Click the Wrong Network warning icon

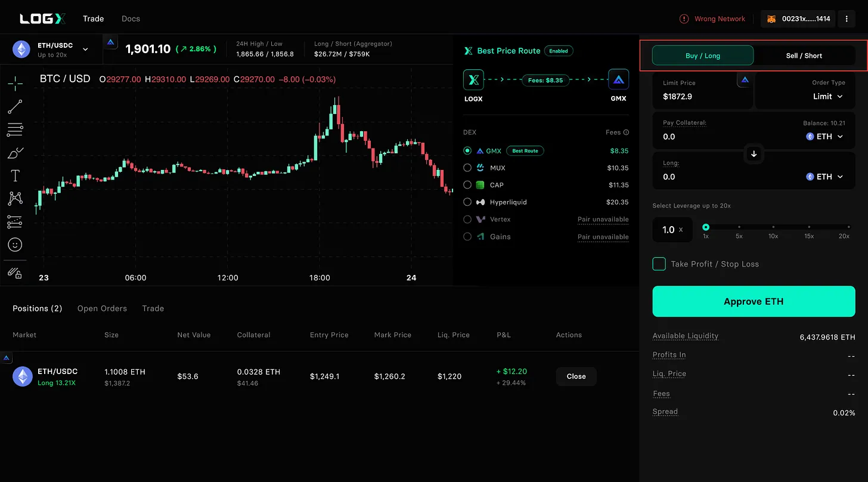click(x=684, y=19)
